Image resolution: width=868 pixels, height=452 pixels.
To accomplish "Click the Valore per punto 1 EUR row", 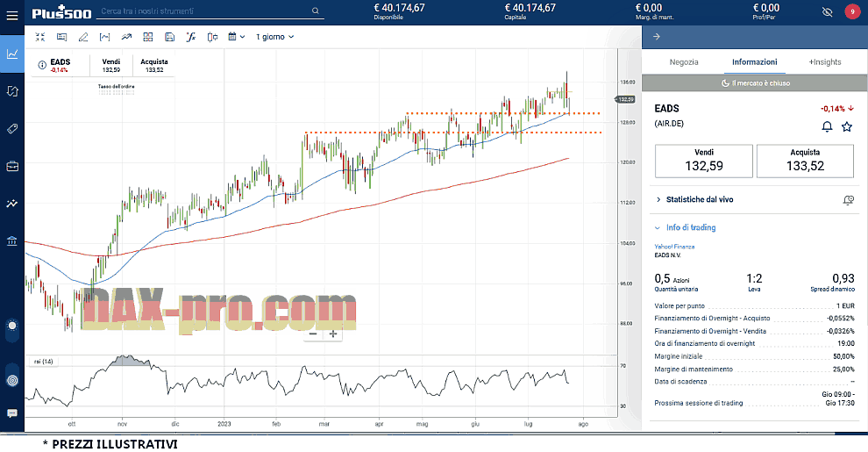I will [755, 305].
